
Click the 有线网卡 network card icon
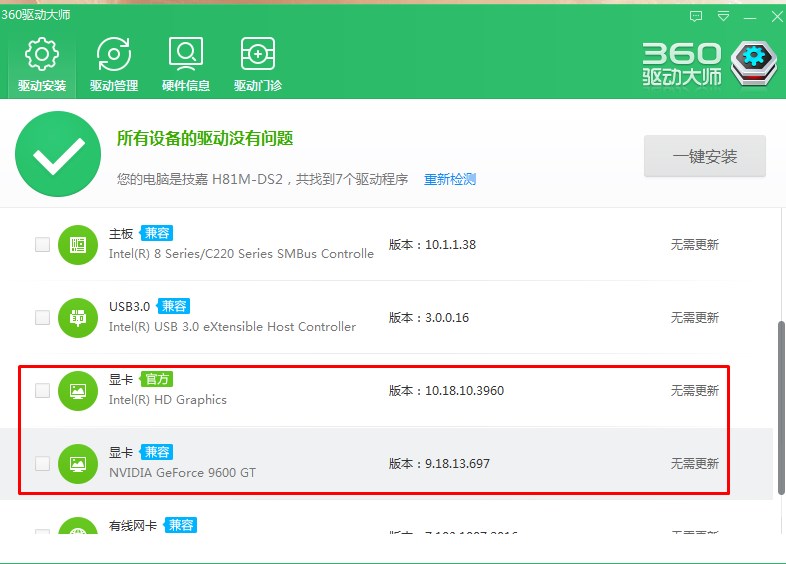click(78, 525)
